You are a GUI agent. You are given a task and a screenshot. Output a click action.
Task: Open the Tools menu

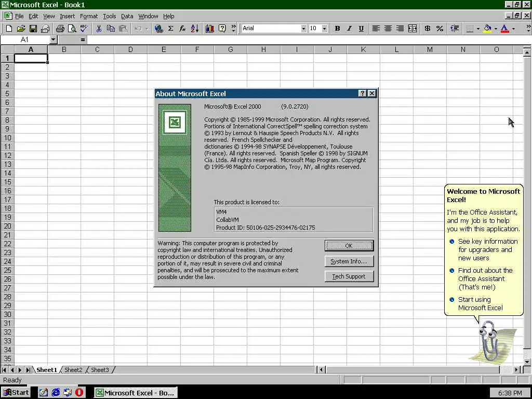[109, 16]
